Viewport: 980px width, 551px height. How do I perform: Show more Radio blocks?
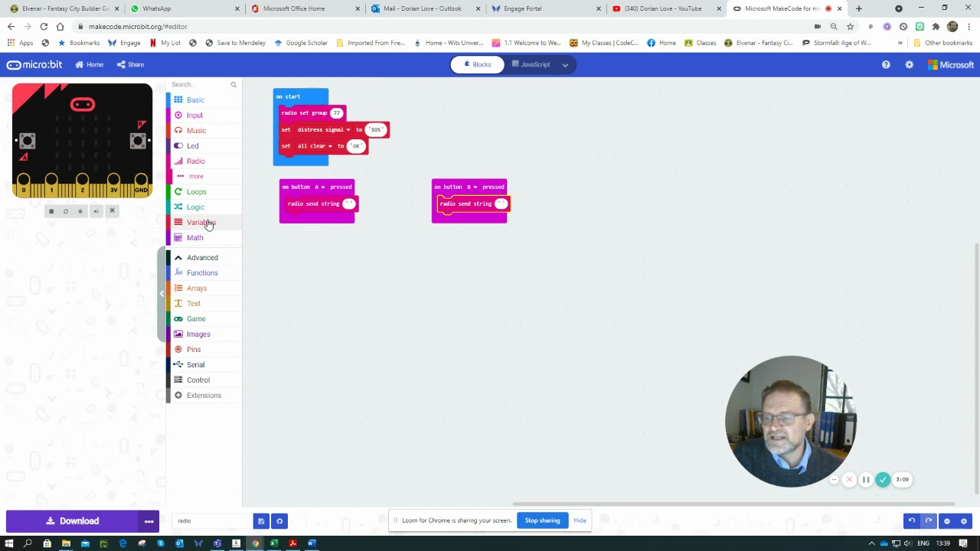[x=196, y=176]
